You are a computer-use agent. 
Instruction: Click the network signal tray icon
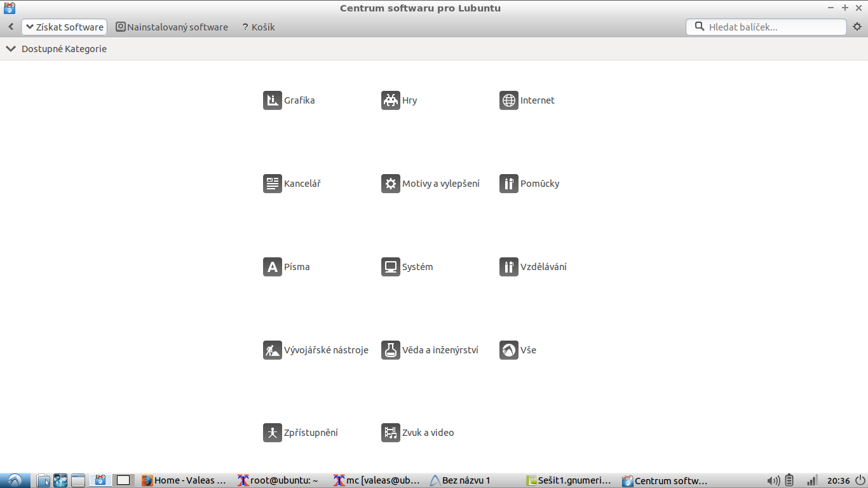pos(812,480)
